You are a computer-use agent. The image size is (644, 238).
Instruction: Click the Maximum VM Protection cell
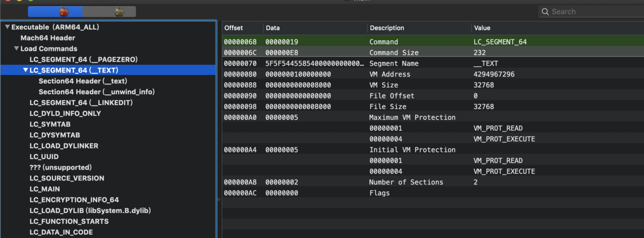(x=412, y=117)
